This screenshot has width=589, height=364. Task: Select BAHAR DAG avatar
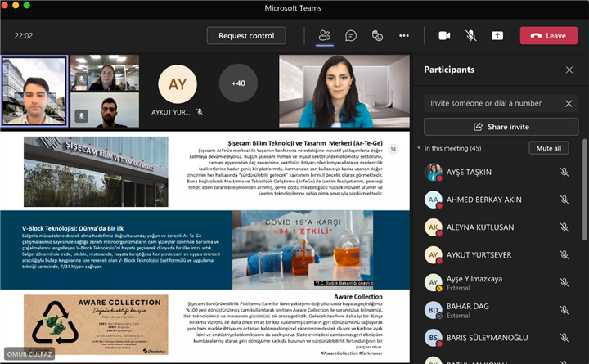pyautogui.click(x=433, y=310)
